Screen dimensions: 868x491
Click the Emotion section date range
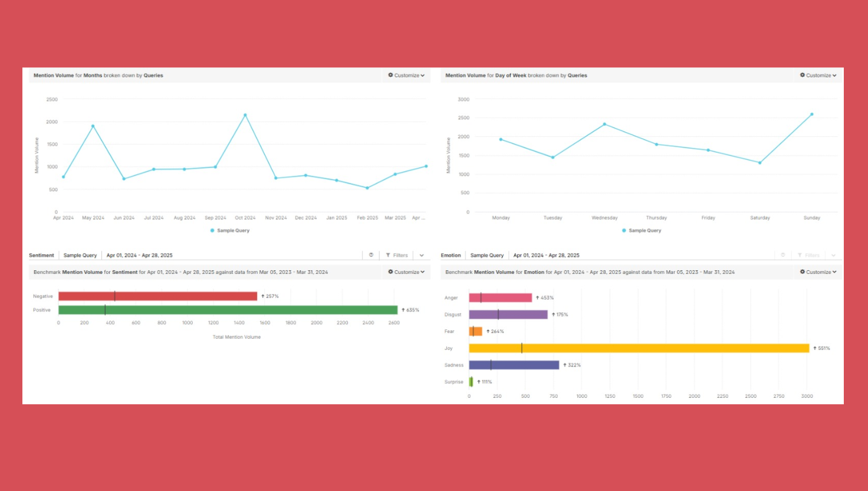(x=546, y=256)
